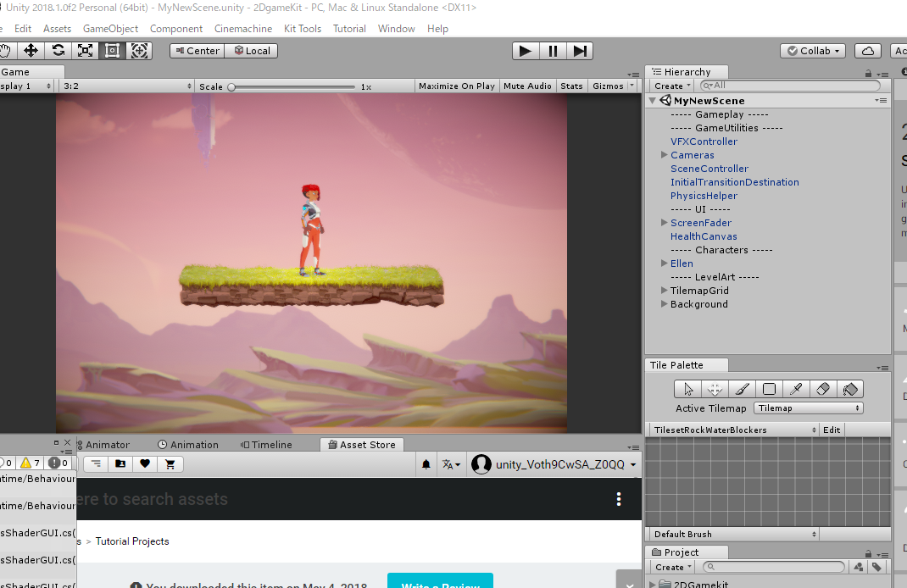Image resolution: width=907 pixels, height=588 pixels.
Task: Pick the Flood Fill tile tool
Action: [849, 389]
